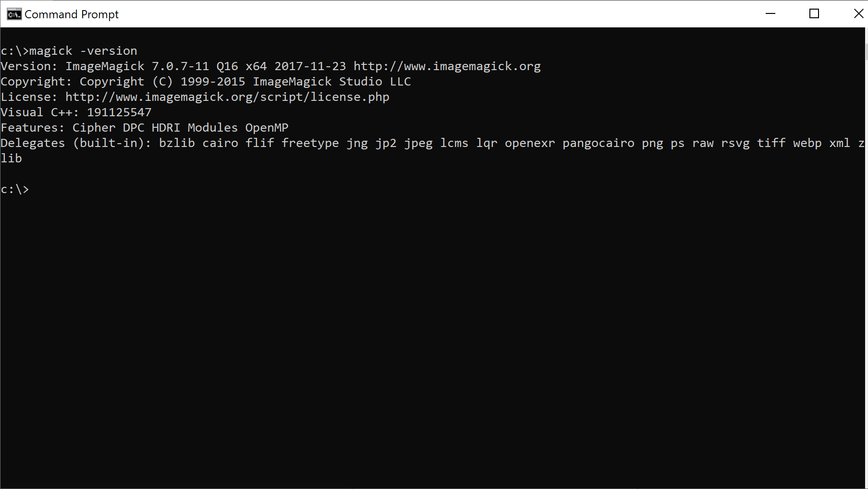Click the 'Cipher' word in Features line
868x489 pixels.
coord(94,128)
